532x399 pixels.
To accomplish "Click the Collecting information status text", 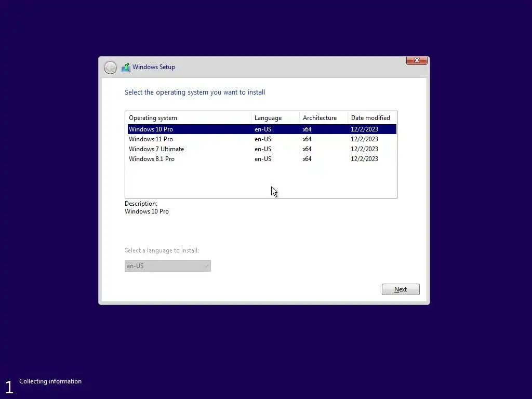I will 50,381.
